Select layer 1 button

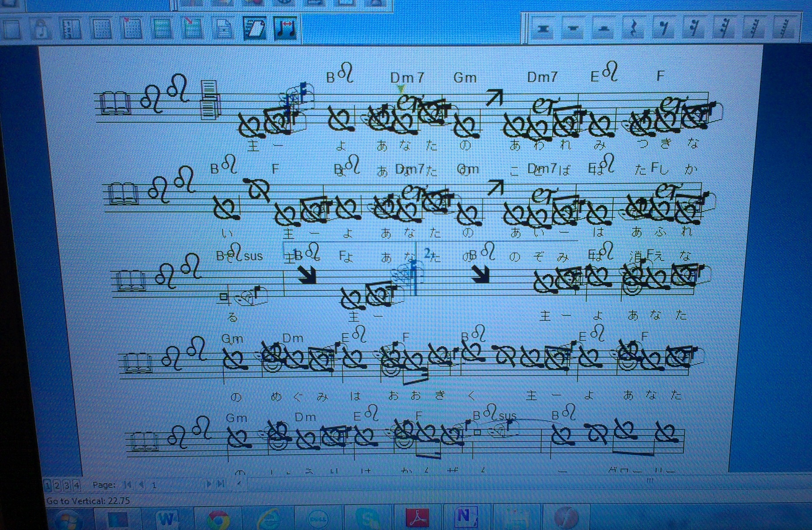(48, 485)
